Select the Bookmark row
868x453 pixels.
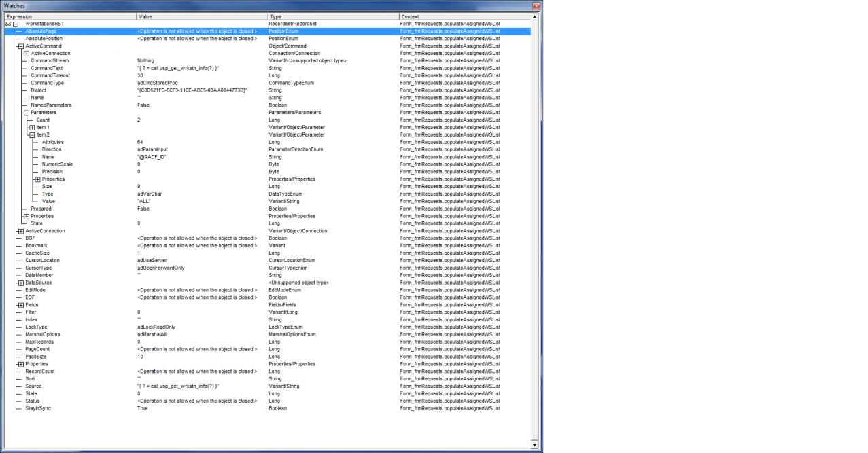click(267, 246)
